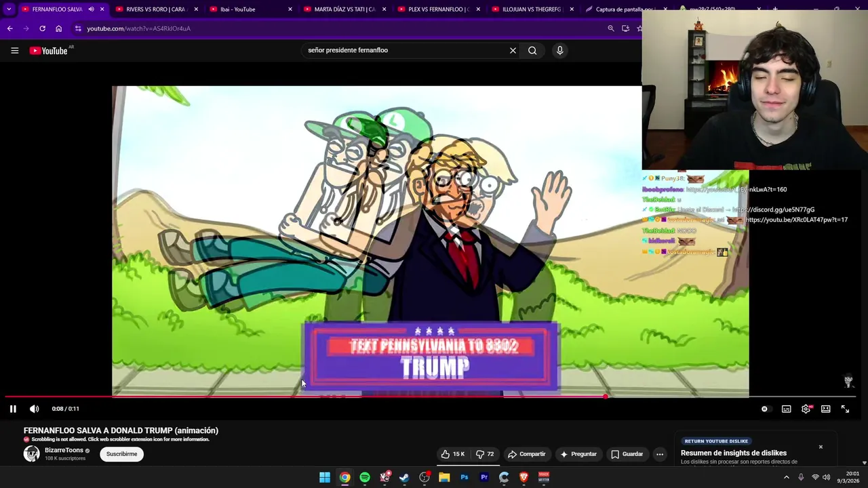Go back in browser history
The image size is (868, 488).
9,28
